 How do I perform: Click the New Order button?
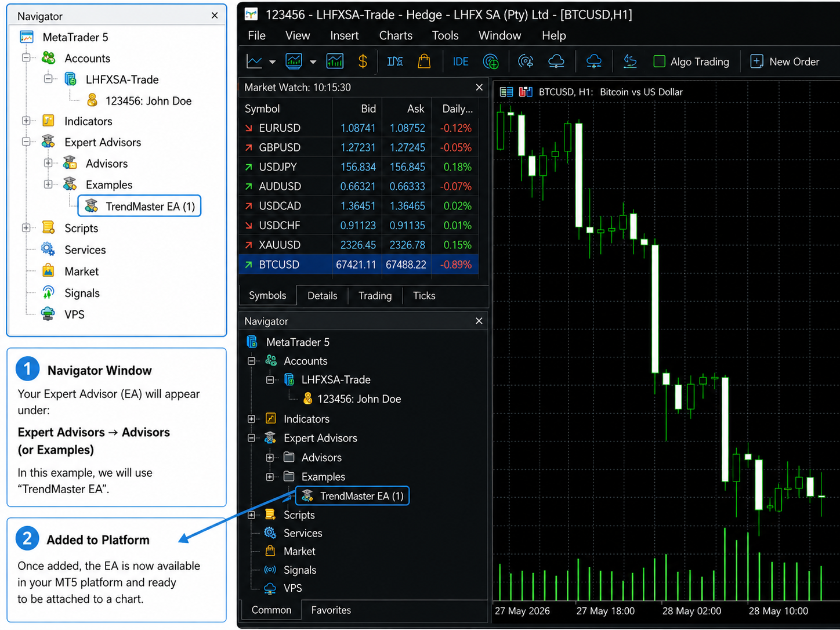pos(785,61)
